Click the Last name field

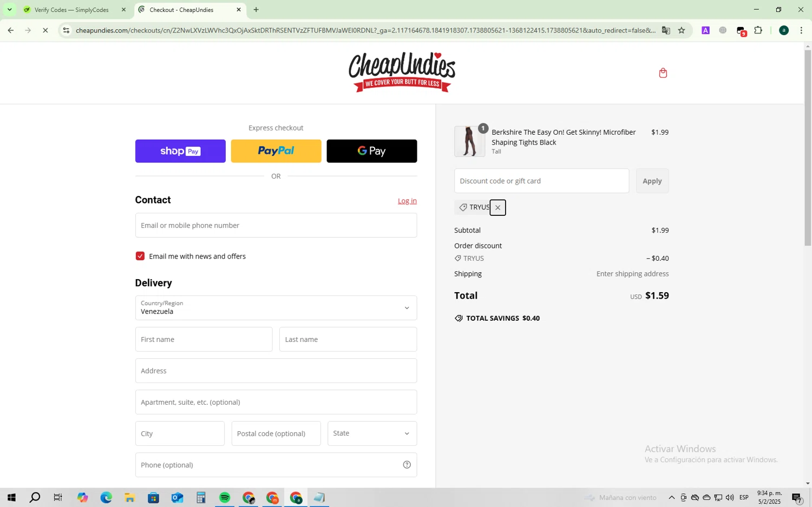348,339
